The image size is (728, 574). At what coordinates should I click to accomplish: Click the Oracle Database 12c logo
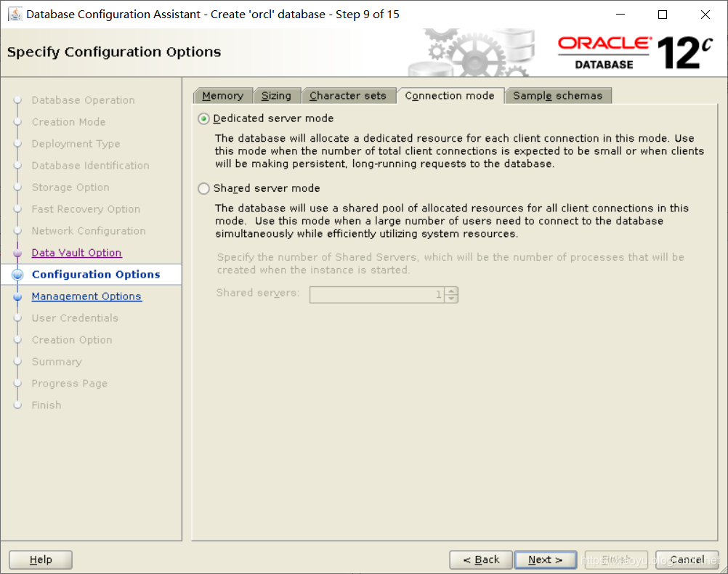(635, 52)
